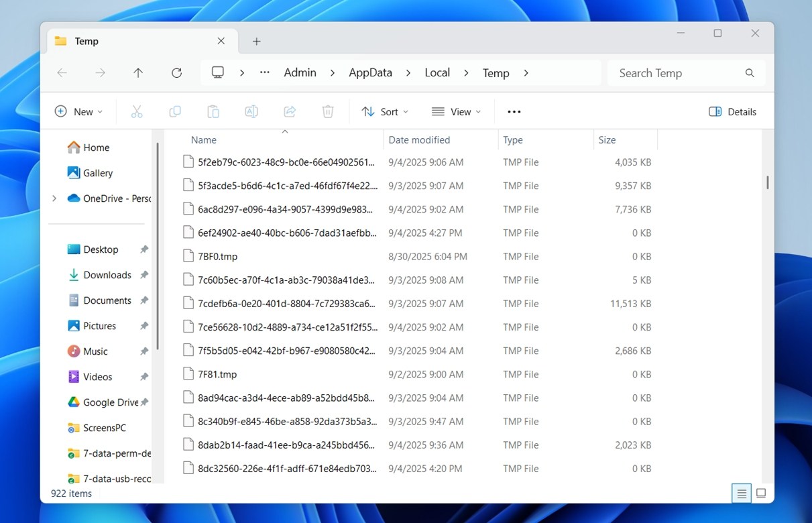812x523 pixels.
Task: Click the Copy icon in toolbar
Action: click(175, 111)
